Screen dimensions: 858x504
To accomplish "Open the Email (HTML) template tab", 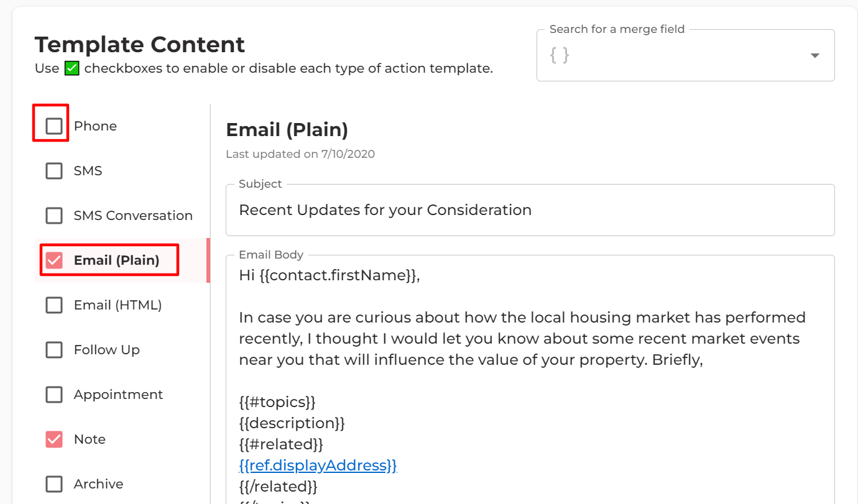I will [x=118, y=305].
